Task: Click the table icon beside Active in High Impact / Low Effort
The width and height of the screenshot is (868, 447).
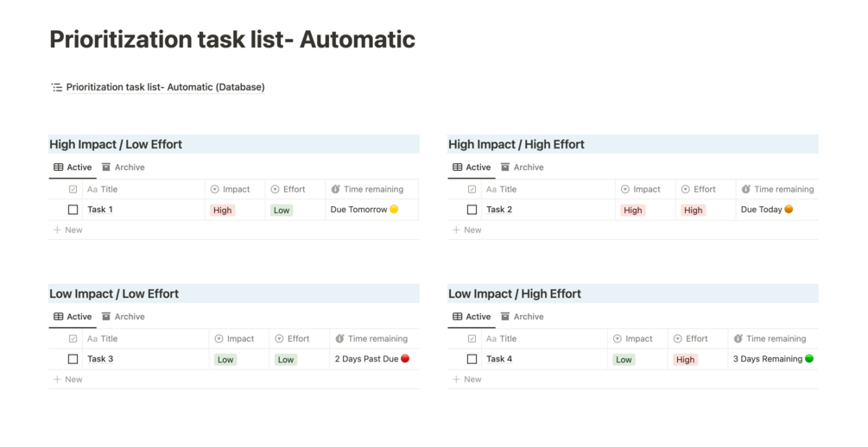Action: 58,167
